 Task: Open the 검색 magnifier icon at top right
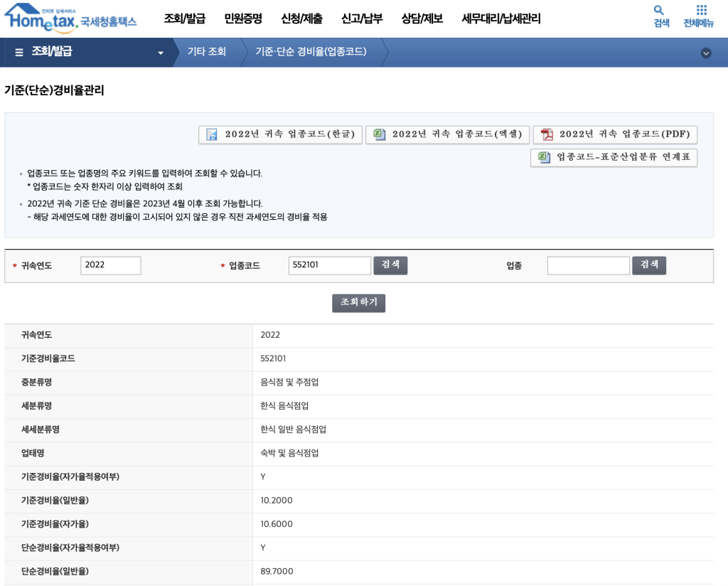[659, 11]
